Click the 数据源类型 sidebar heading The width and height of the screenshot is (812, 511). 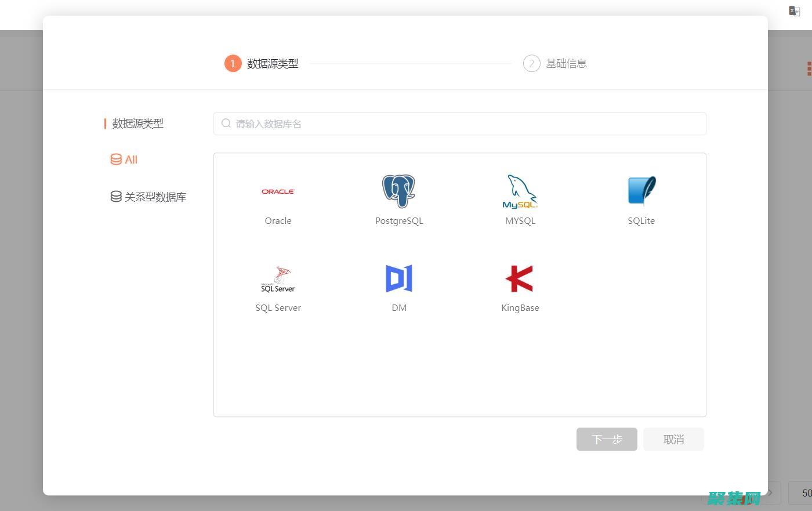tap(137, 124)
